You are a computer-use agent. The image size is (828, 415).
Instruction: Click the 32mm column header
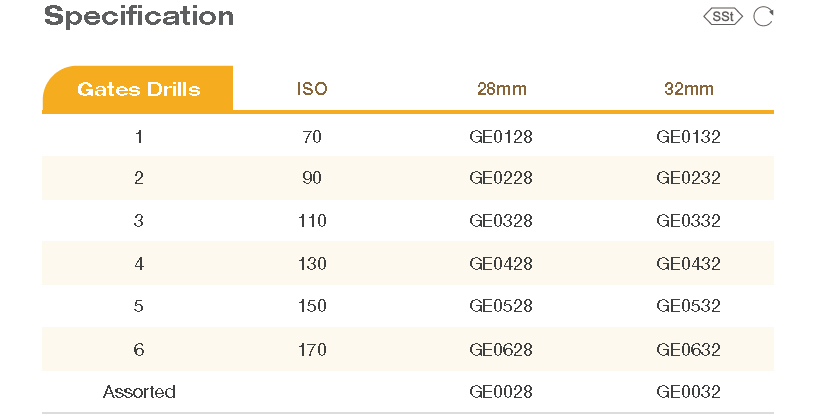[688, 89]
